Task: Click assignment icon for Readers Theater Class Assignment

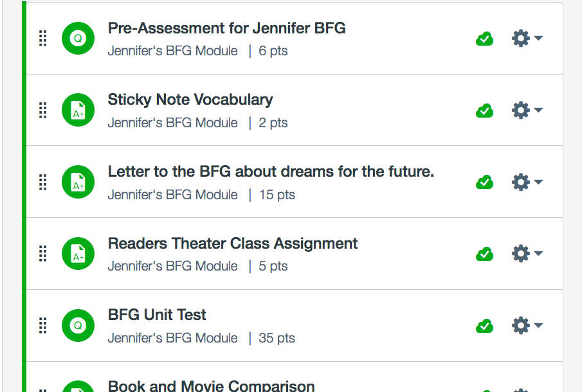Action: tap(78, 254)
